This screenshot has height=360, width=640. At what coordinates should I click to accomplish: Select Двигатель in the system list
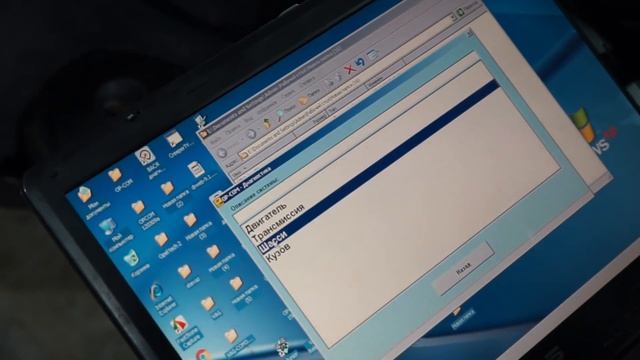(265, 217)
